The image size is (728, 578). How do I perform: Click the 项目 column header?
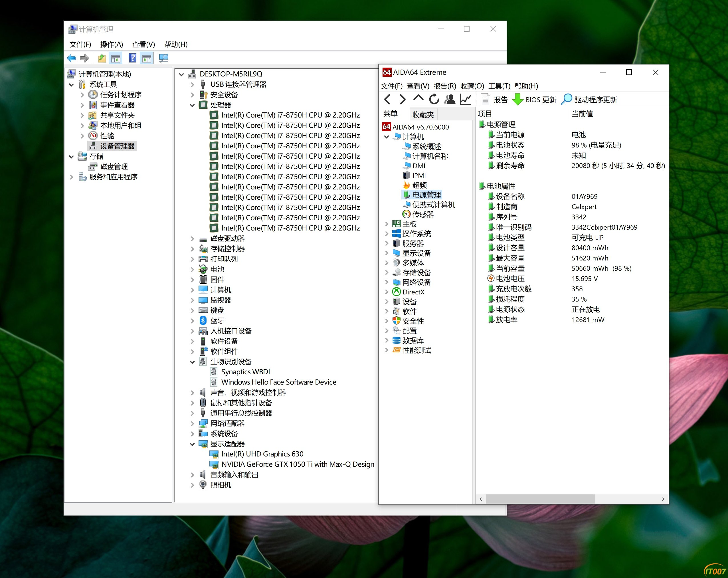(485, 114)
